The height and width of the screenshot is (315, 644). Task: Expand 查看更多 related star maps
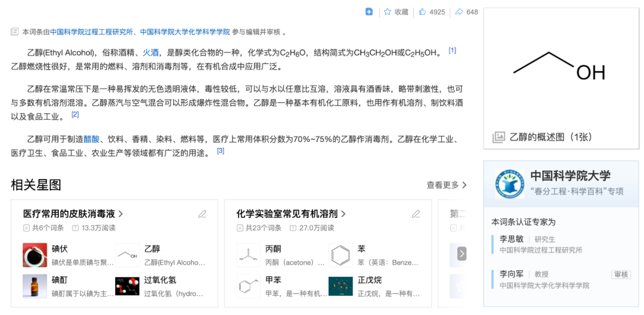click(447, 185)
